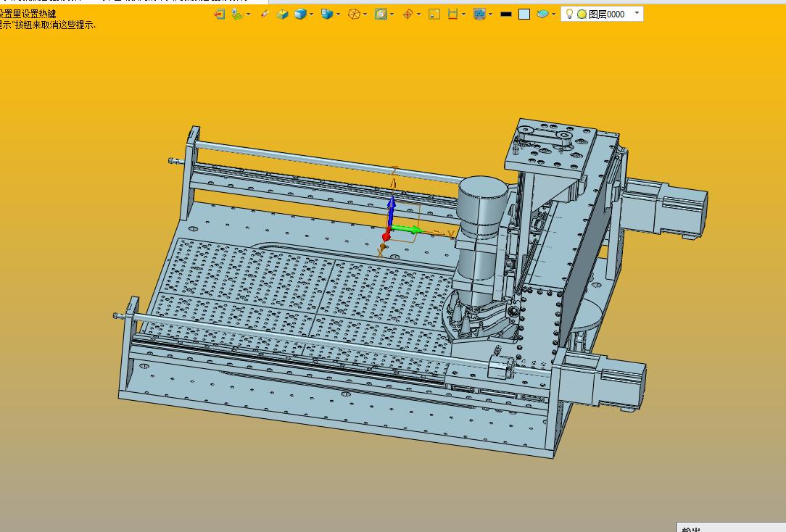Open the layer stack icon dropdown arrow
Image resolution: width=786 pixels, height=532 pixels.
tap(553, 14)
